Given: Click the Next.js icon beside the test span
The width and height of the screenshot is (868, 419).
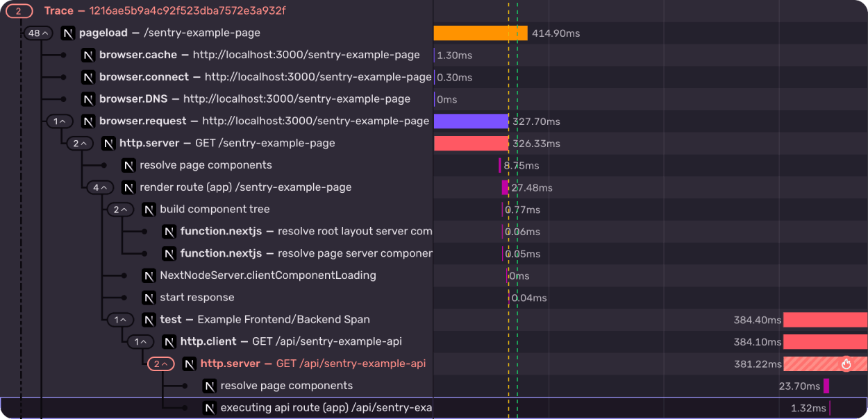Looking at the screenshot, I should click(148, 319).
